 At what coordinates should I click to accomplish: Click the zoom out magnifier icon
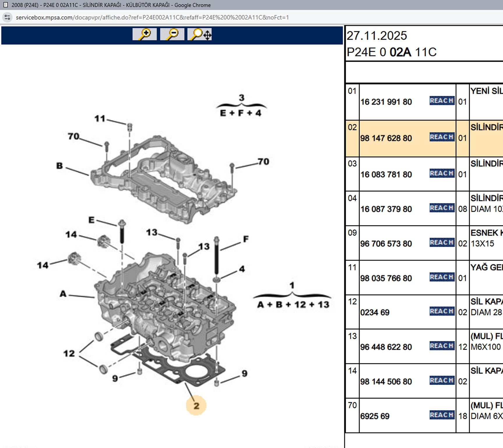tap(172, 34)
